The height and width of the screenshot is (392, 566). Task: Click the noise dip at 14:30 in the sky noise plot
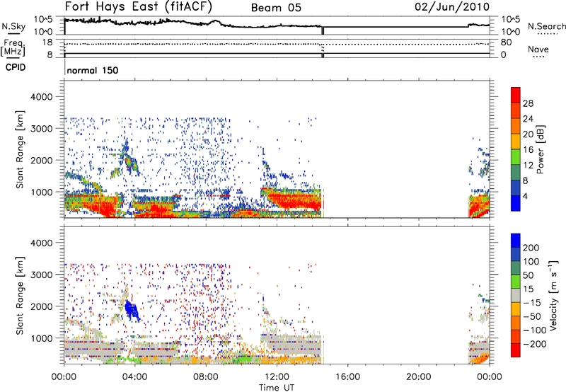[323, 30]
